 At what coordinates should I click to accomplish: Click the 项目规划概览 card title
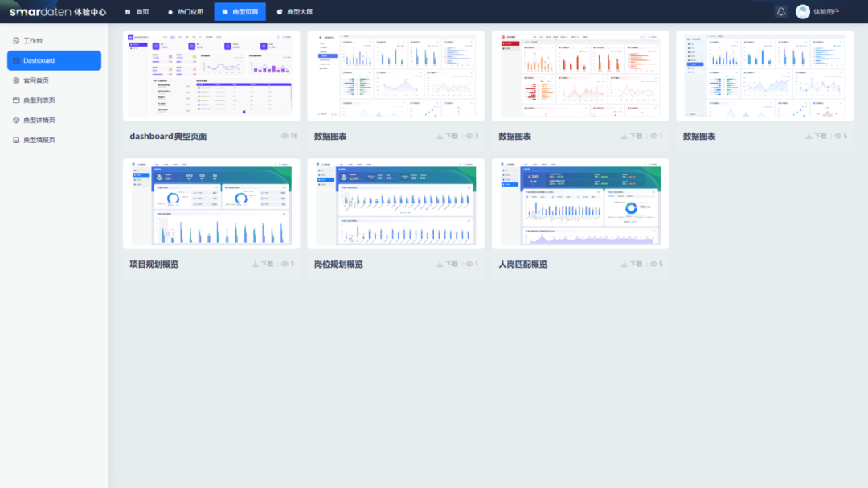[154, 265]
